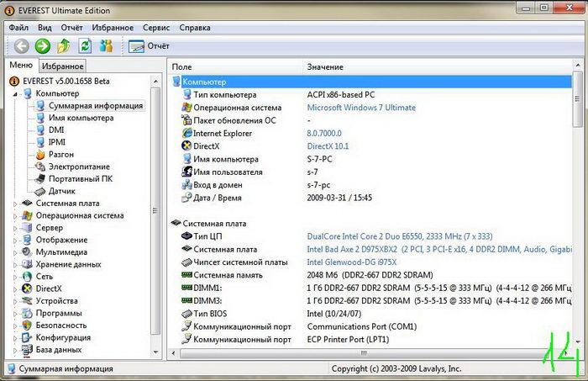Click the Communications Port (COM1) value
The width and height of the screenshot is (588, 381).
click(x=362, y=326)
